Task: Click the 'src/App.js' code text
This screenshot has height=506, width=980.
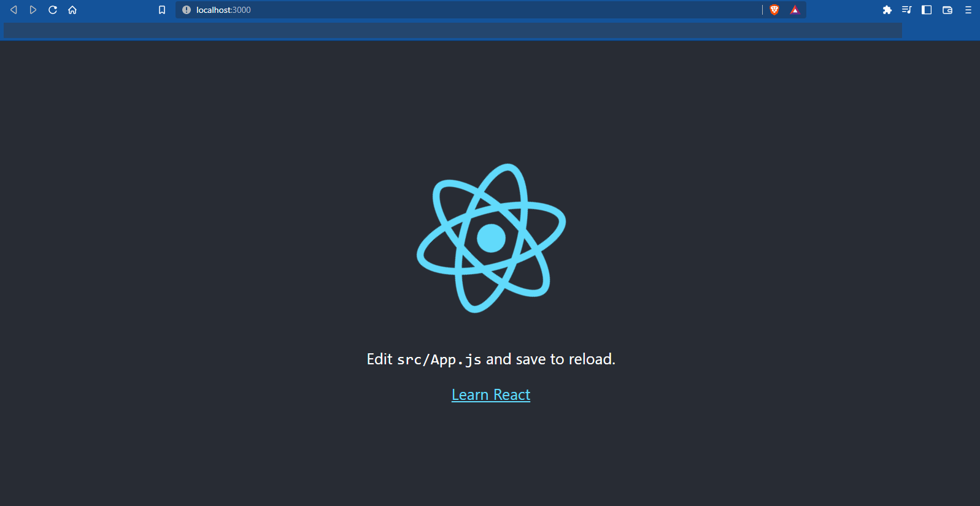Action: pos(439,360)
